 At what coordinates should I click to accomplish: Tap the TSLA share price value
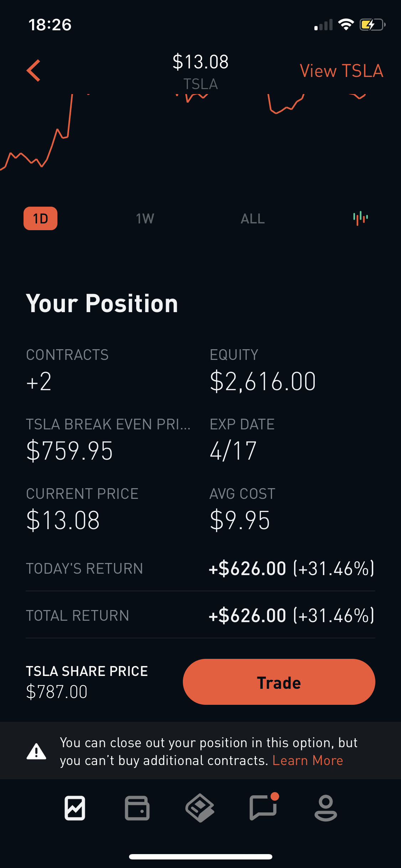(x=57, y=692)
